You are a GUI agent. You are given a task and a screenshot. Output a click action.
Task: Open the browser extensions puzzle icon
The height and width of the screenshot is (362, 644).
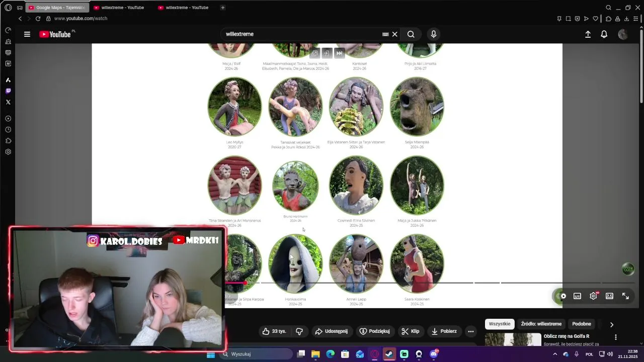608,19
